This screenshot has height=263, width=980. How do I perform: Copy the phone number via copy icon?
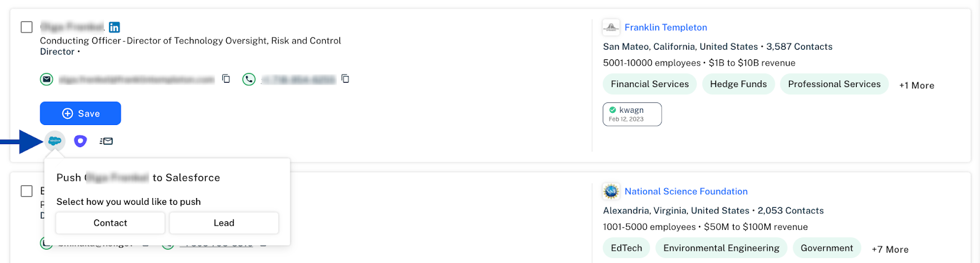(345, 78)
